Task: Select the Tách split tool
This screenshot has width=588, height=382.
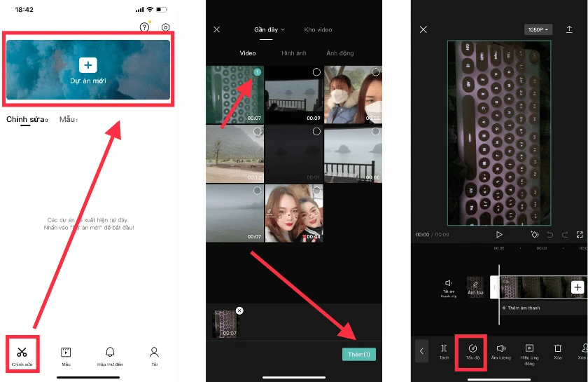Action: click(x=444, y=352)
